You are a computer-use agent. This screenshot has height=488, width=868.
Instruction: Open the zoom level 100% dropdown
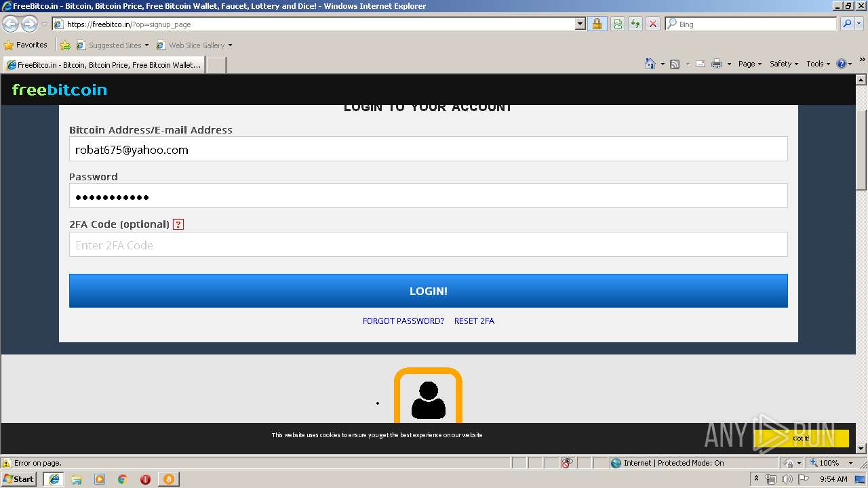pos(850,463)
